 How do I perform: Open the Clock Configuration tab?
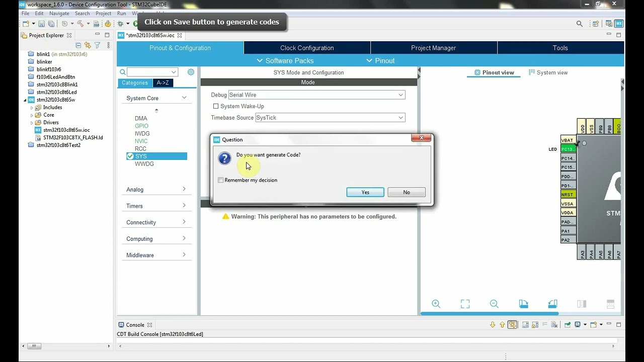pos(307,48)
